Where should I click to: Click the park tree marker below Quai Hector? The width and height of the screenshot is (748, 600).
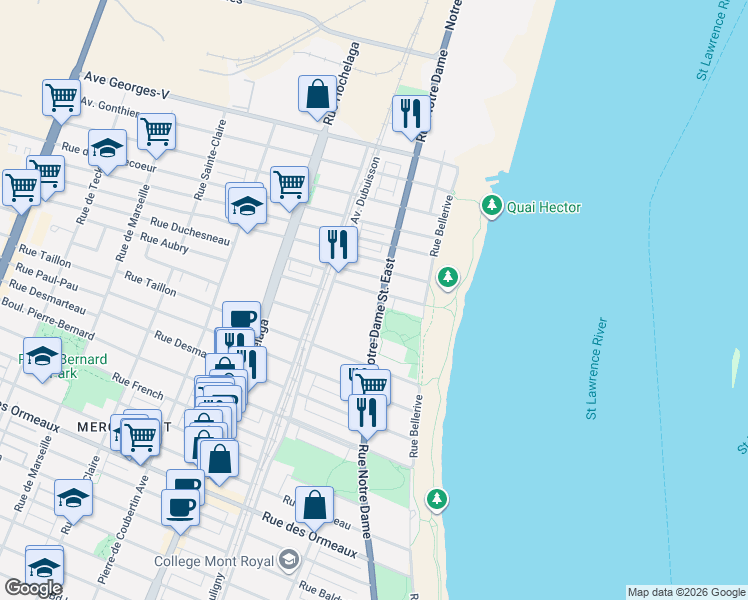coord(447,278)
